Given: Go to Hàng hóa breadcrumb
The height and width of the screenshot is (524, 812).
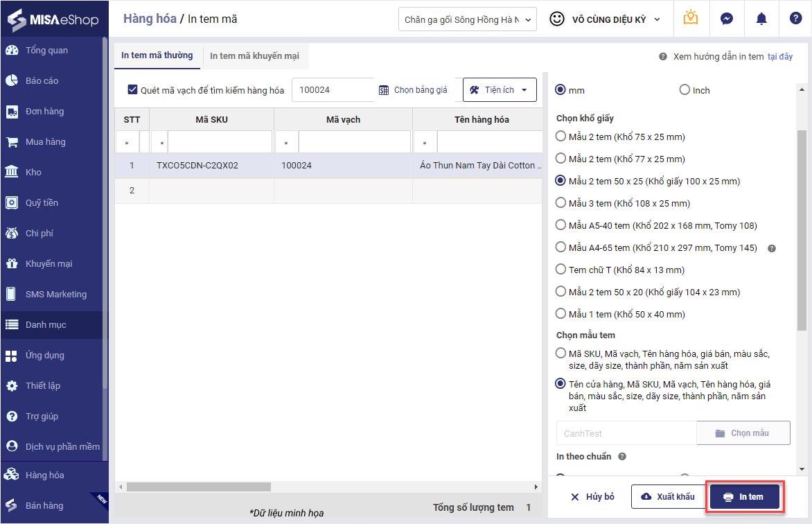Looking at the screenshot, I should tap(150, 19).
